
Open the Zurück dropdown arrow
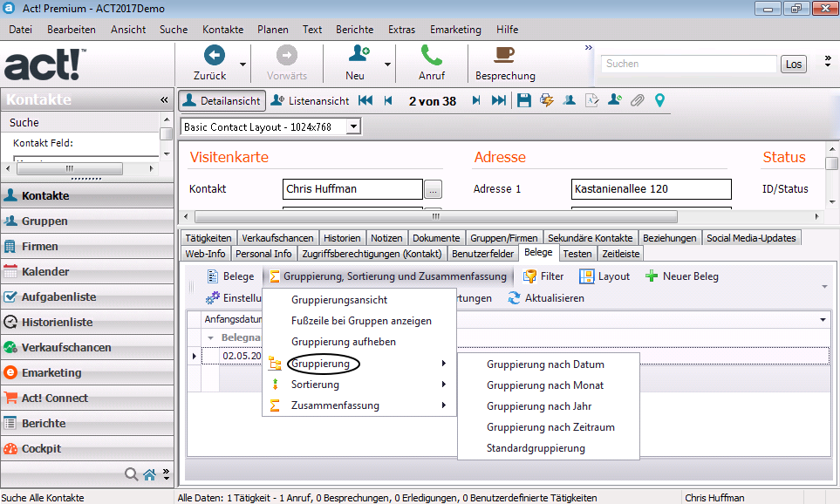pyautogui.click(x=242, y=65)
